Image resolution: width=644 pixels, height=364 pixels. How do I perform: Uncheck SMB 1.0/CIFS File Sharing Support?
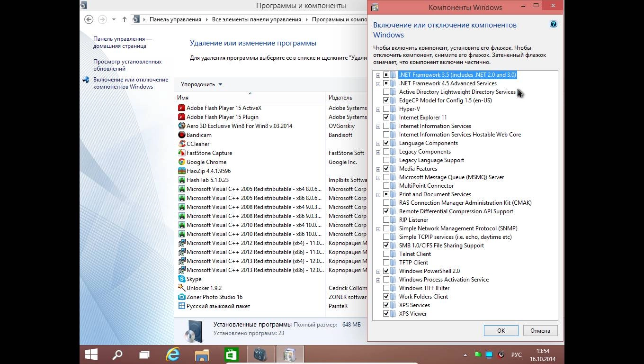click(386, 246)
